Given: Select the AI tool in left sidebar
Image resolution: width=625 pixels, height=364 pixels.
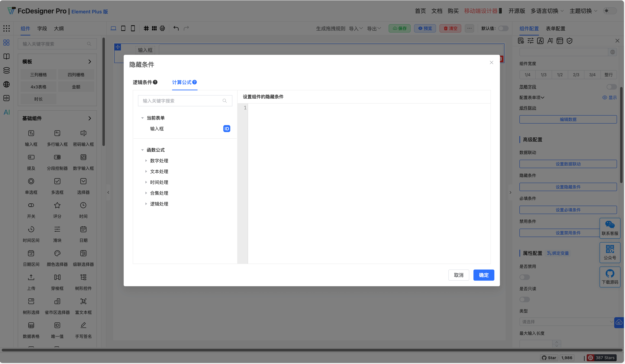Looking at the screenshot, I should [6, 112].
